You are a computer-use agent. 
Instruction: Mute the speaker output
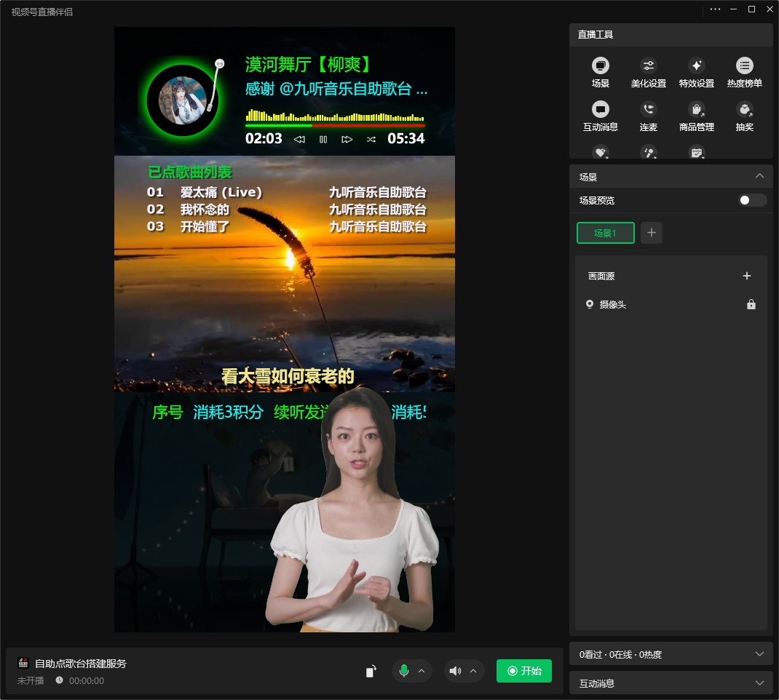click(455, 671)
